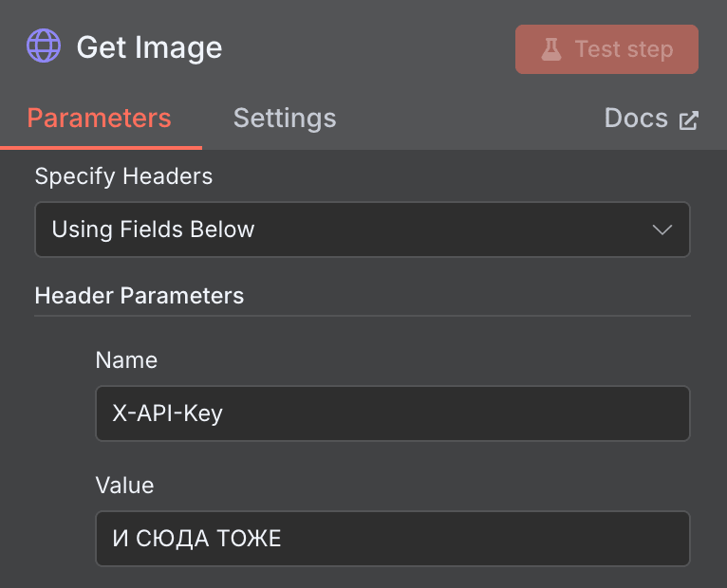
Task: Expand the Specify Headers chevron arrow
Action: coord(662,230)
